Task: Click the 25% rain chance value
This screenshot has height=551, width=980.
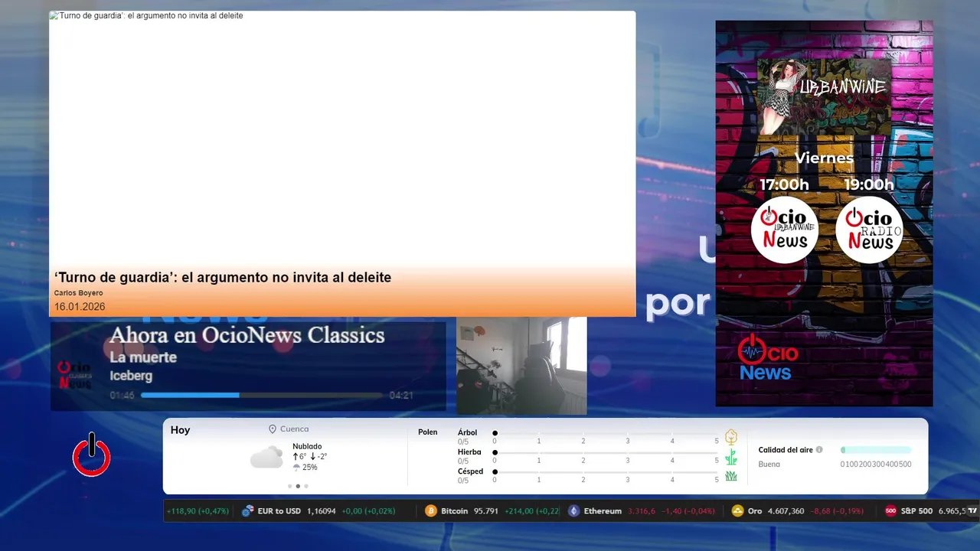Action: pos(309,468)
